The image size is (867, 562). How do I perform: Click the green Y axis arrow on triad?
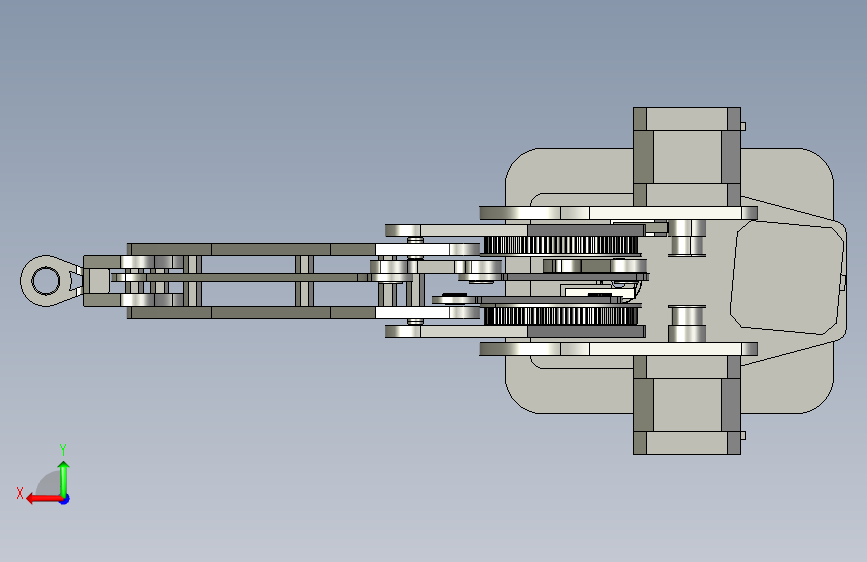pyautogui.click(x=64, y=479)
